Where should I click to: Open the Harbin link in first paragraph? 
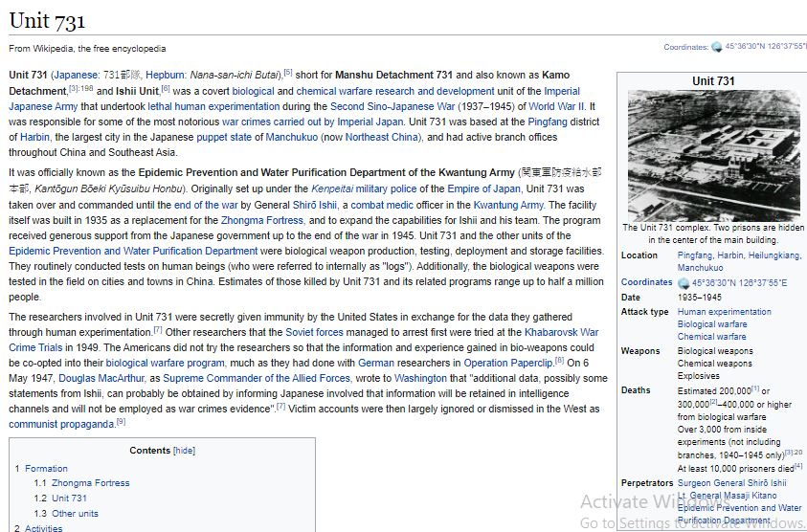[34, 138]
